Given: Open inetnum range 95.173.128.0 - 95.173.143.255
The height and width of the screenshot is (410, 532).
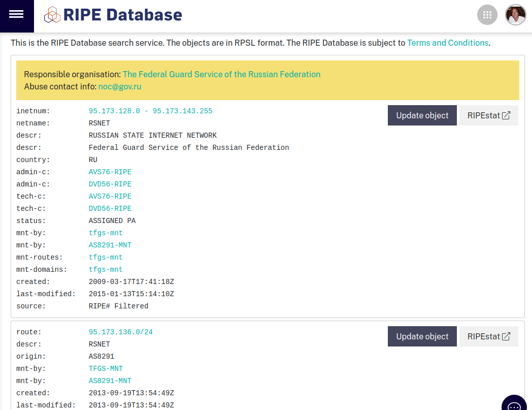Looking at the screenshot, I should click(150, 111).
